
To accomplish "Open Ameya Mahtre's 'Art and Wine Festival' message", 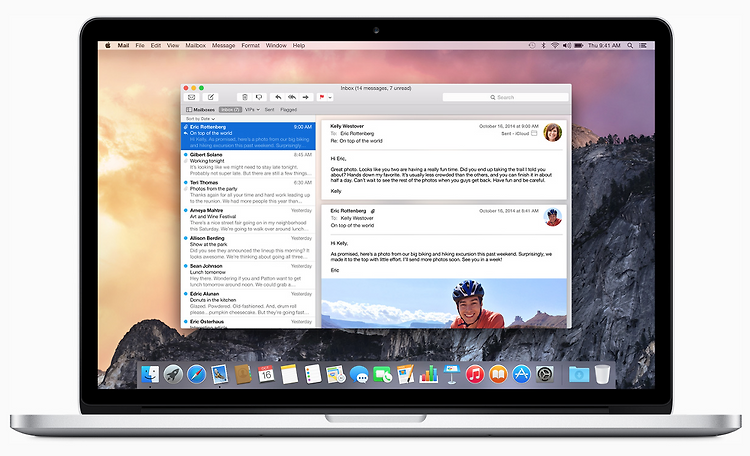I will point(248,220).
